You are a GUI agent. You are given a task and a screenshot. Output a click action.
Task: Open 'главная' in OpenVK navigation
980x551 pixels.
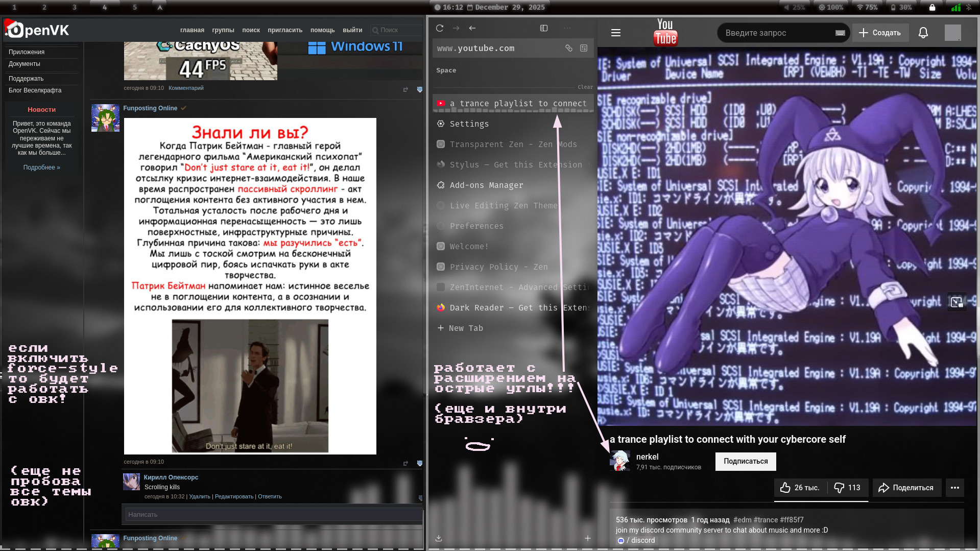192,30
